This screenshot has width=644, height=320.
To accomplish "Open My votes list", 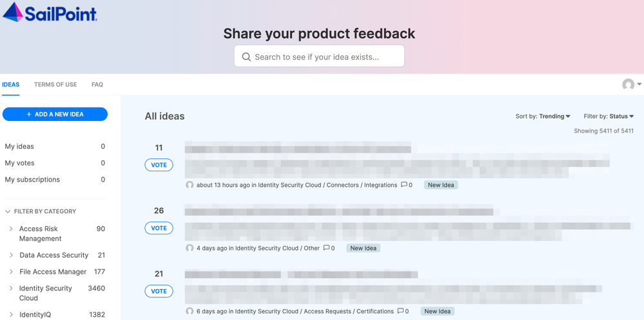I will click(20, 163).
